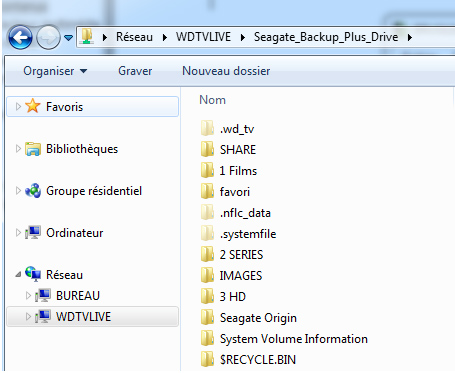
Task: Open the Organiser menu
Action: point(55,71)
